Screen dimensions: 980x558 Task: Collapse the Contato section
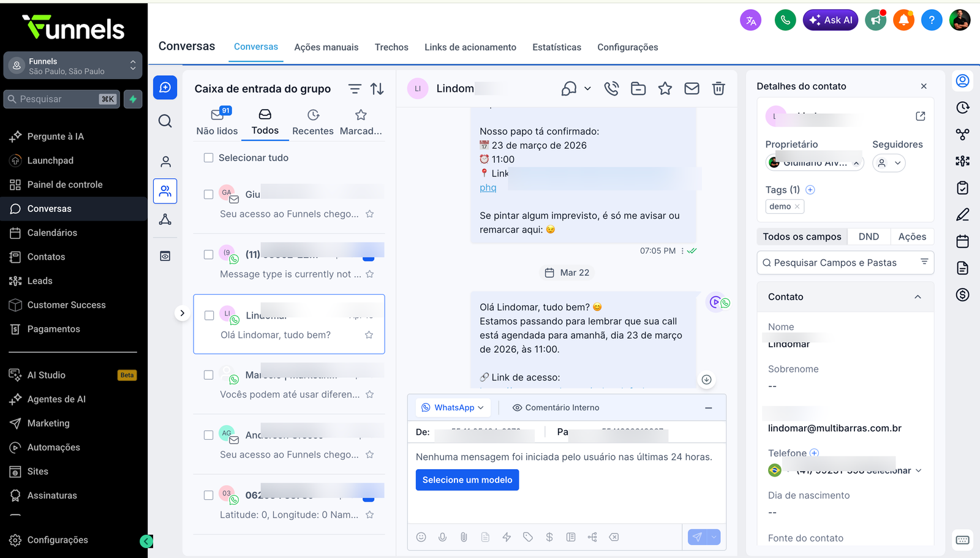click(x=918, y=297)
